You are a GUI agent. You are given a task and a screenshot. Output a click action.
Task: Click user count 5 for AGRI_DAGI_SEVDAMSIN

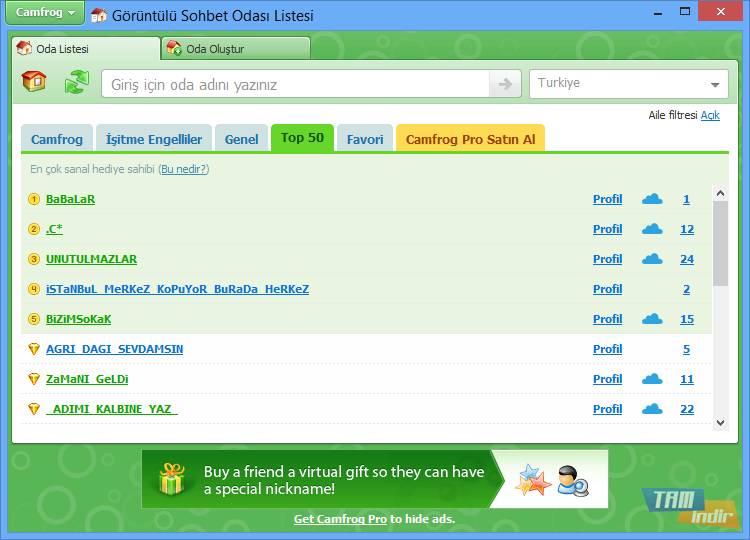(x=686, y=349)
